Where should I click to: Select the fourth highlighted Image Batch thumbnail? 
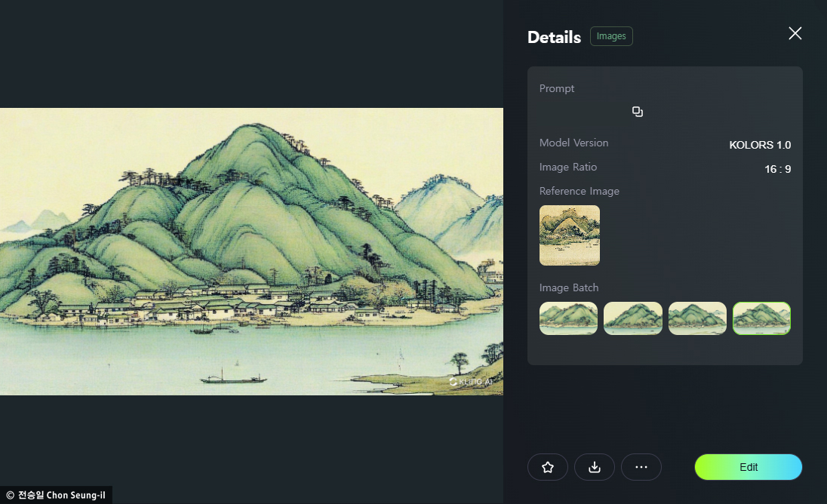tap(761, 318)
